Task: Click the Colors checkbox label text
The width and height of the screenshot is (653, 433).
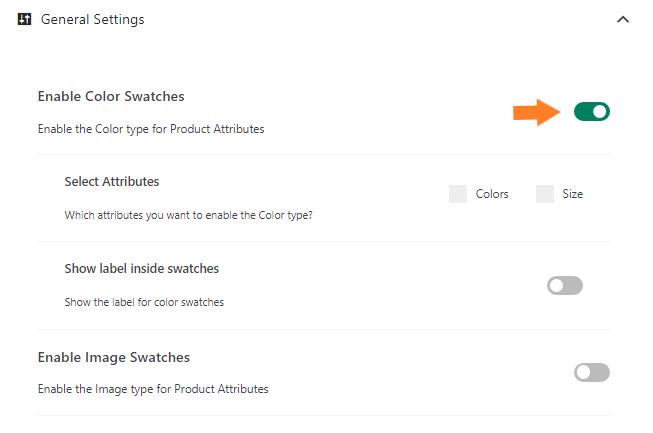Action: click(492, 194)
